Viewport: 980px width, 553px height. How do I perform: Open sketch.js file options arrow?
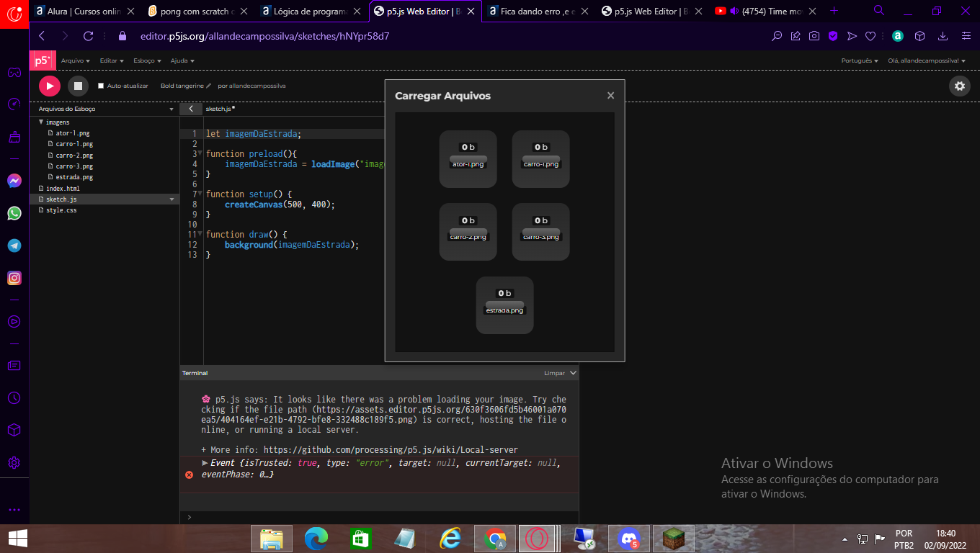click(171, 199)
